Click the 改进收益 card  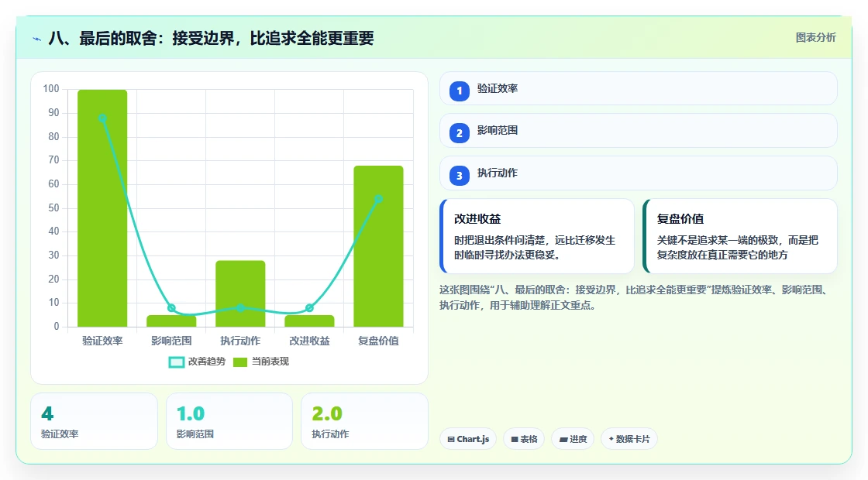[537, 236]
